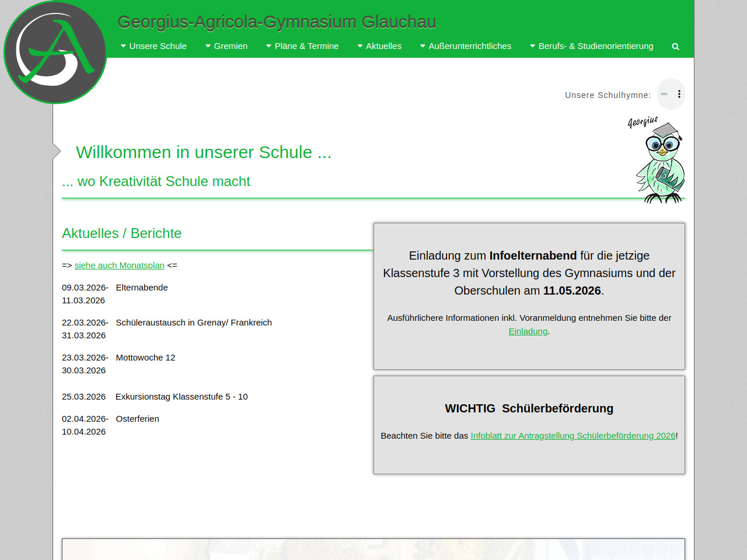Click the banner photo at page bottom
Image resolution: width=747 pixels, height=560 pixels.
373,549
